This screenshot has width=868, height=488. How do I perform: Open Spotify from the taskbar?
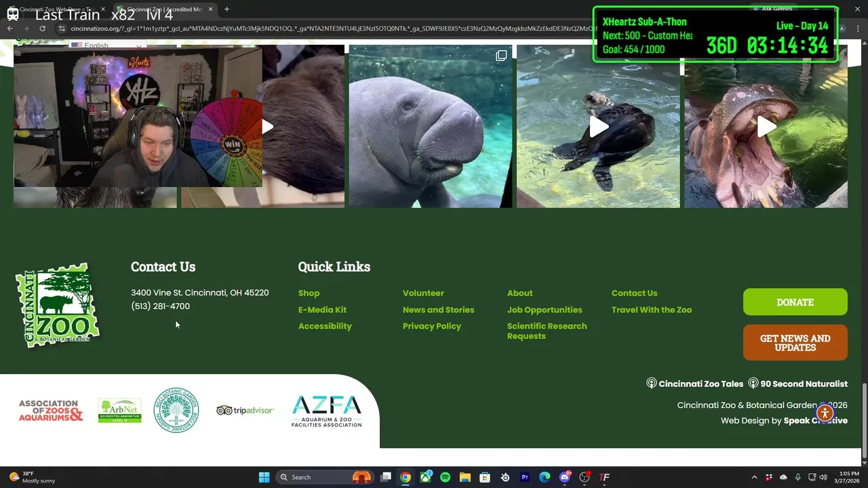(x=445, y=477)
